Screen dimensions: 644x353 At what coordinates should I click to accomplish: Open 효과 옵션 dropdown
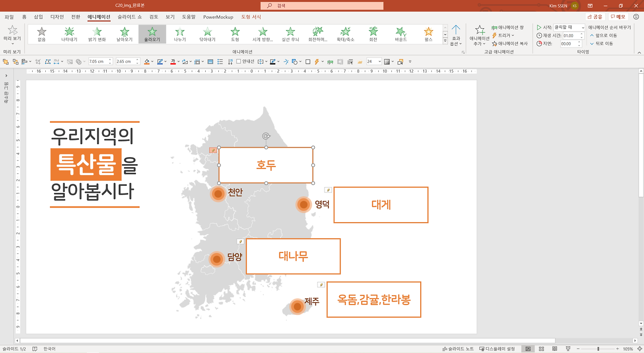456,35
